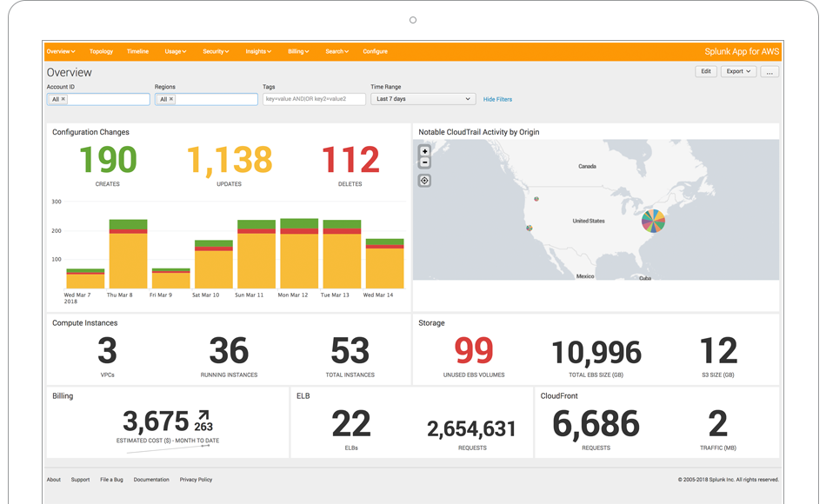Click the 190 Creates value
This screenshot has height=504, width=826.
[x=108, y=160]
